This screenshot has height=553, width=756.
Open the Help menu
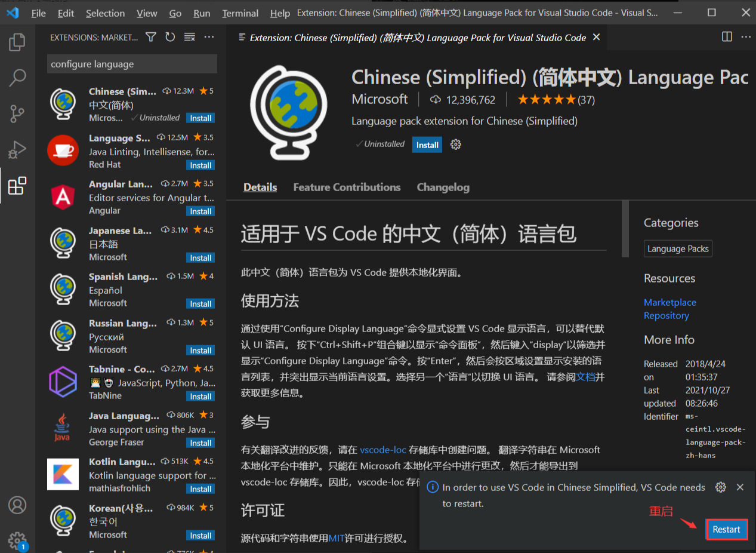point(280,13)
